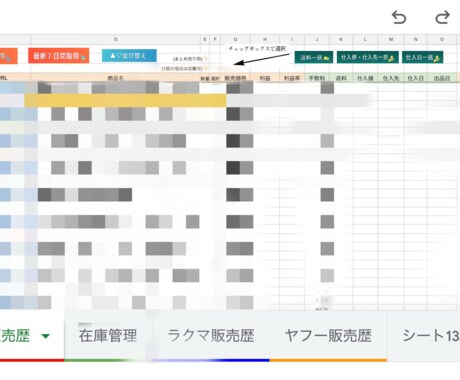Select the 商品名 header cell
460x380 pixels.
pos(115,78)
